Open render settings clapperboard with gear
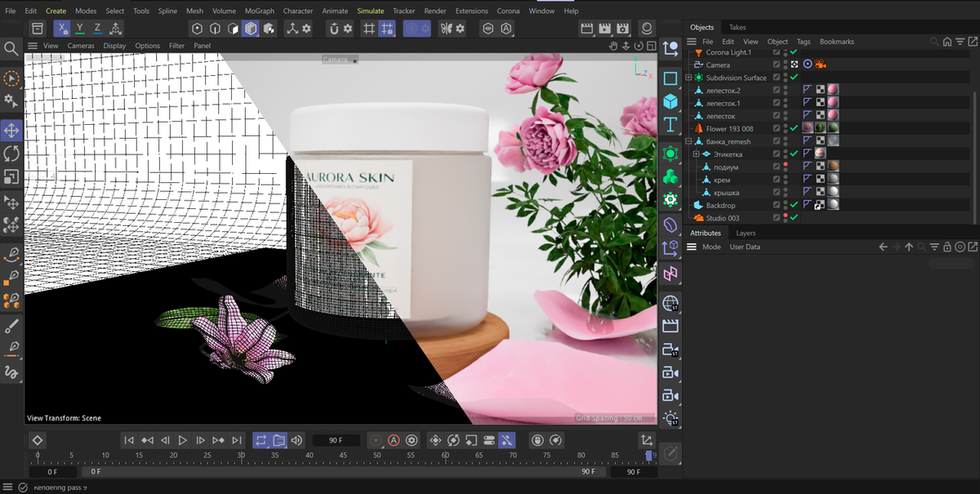 pyautogui.click(x=623, y=29)
